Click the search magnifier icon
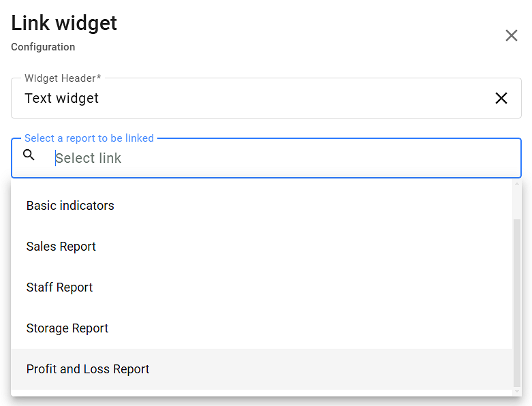The image size is (532, 406). pyautogui.click(x=29, y=155)
